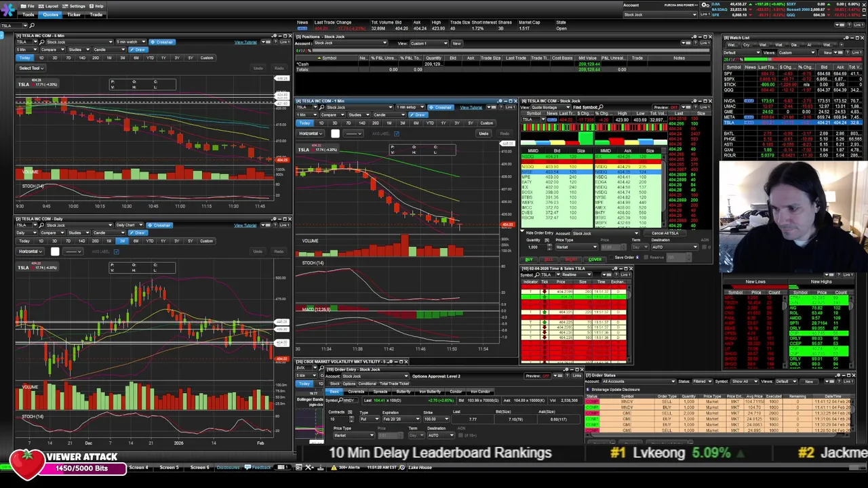The width and height of the screenshot is (868, 488).
Task: Open Destination AUTO dropdown in Level 2
Action: tap(675, 247)
